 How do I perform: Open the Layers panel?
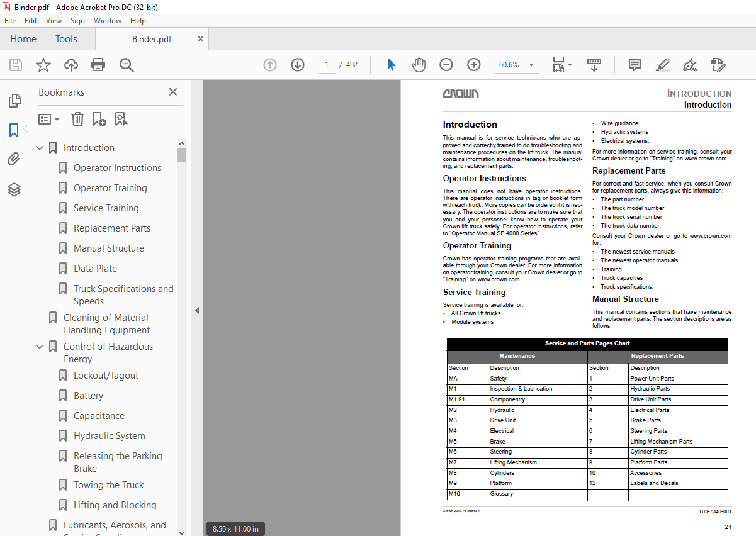coord(14,188)
